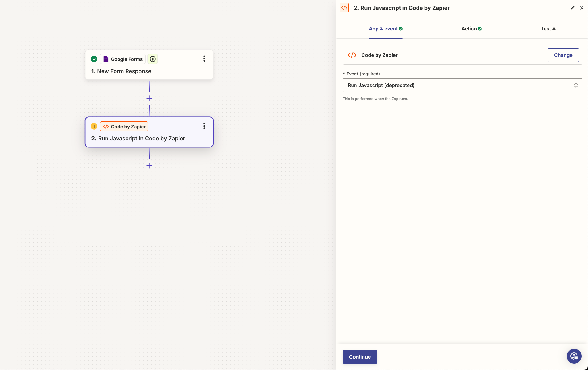
Task: Select the Run Javascript in Code by Zapier step title
Action: 138,139
